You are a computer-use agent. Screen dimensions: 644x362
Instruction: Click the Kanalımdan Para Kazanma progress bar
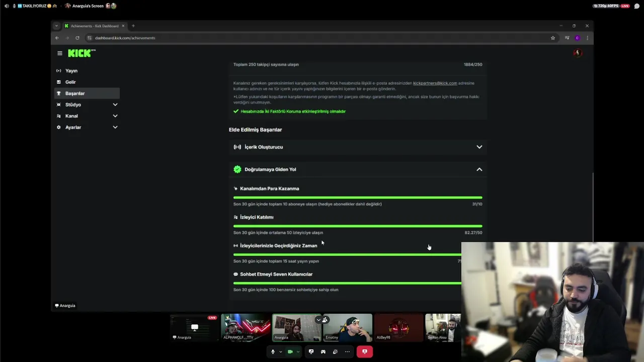[x=358, y=198]
